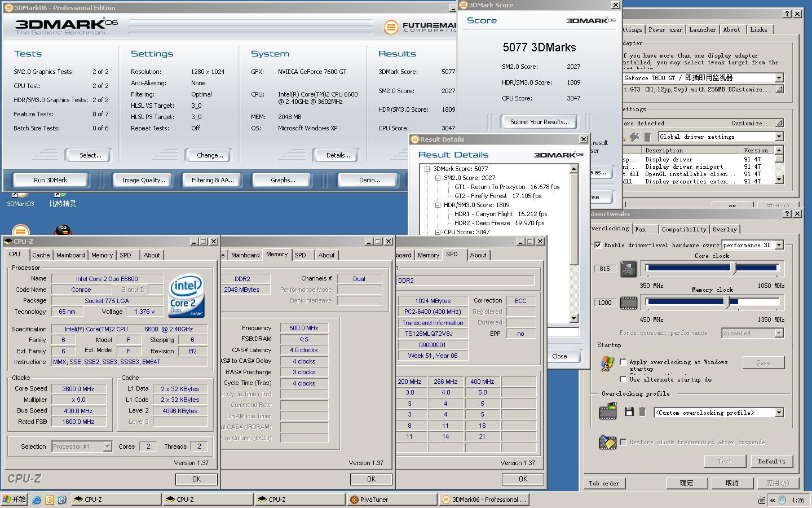Check Use alternate startup daemon option
812x508 pixels.
click(x=623, y=379)
